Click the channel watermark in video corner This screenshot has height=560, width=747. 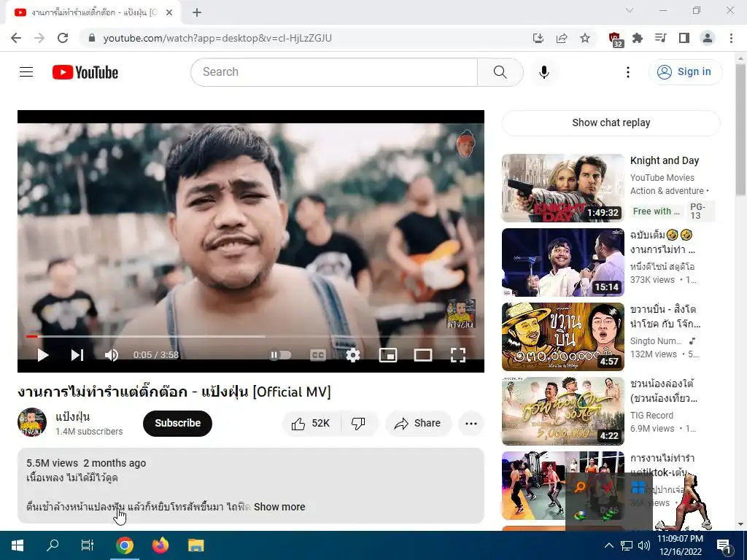click(x=461, y=314)
